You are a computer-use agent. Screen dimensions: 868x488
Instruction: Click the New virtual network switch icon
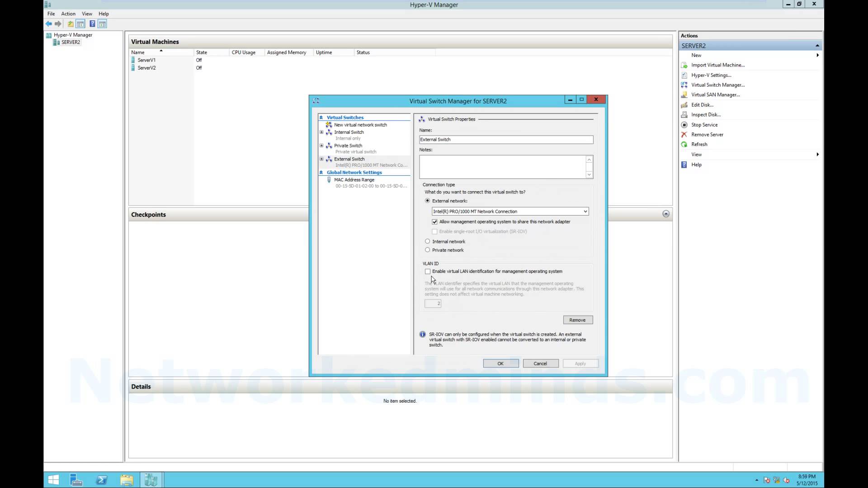pos(329,125)
